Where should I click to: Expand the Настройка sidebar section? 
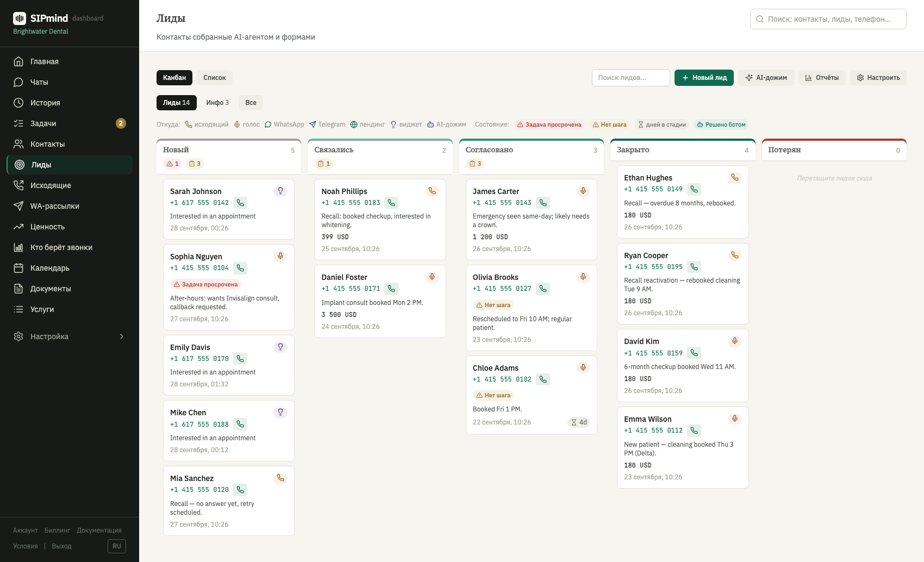pos(70,336)
